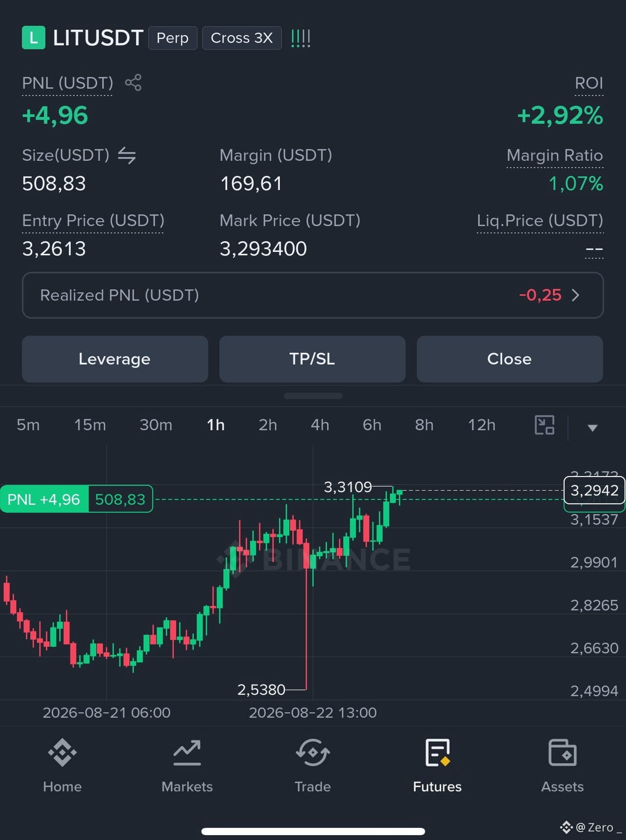Choose the 6h chart interval

tap(372, 425)
